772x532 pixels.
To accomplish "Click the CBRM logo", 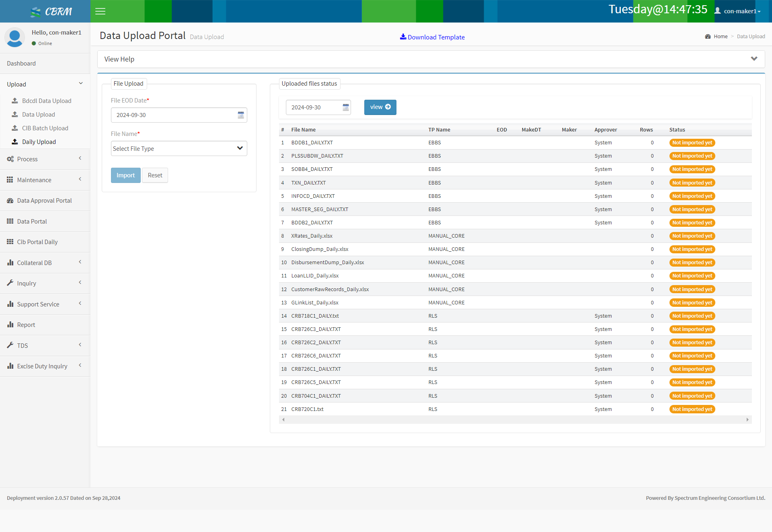I will (x=51, y=12).
